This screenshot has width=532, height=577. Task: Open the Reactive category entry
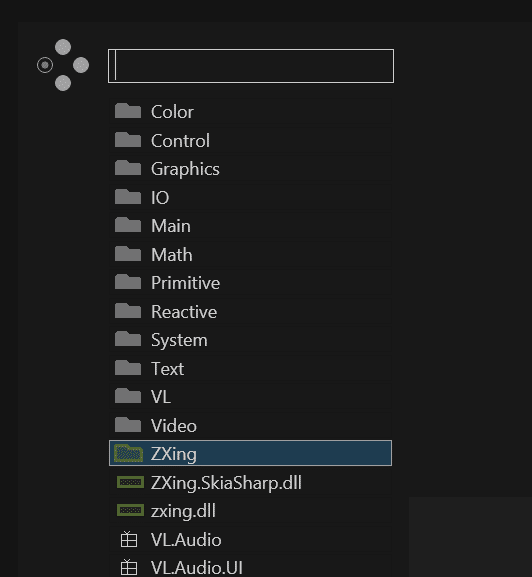(x=250, y=312)
